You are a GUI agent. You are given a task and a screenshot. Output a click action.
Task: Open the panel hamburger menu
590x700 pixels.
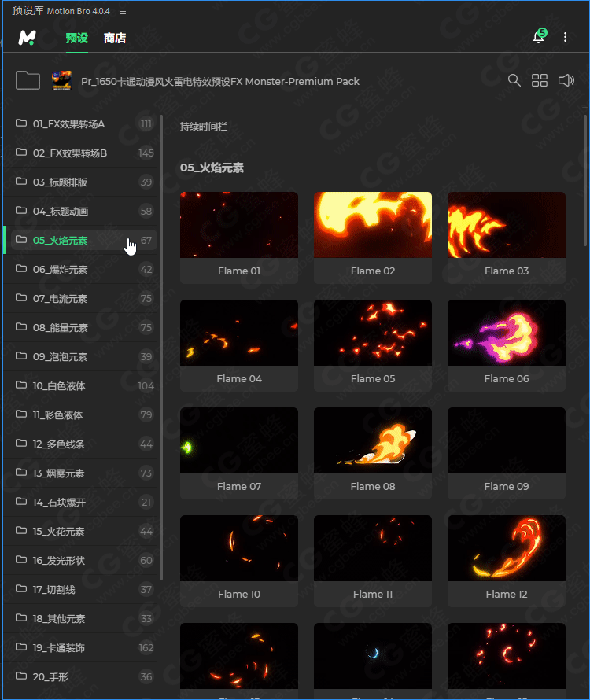click(123, 11)
